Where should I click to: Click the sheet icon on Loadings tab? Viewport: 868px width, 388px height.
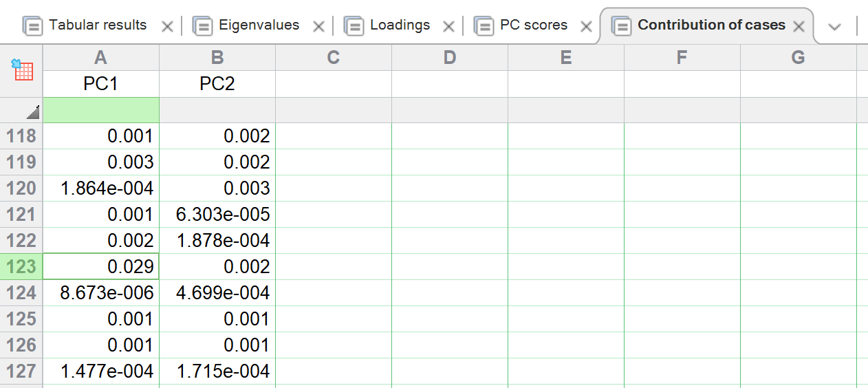(x=354, y=26)
